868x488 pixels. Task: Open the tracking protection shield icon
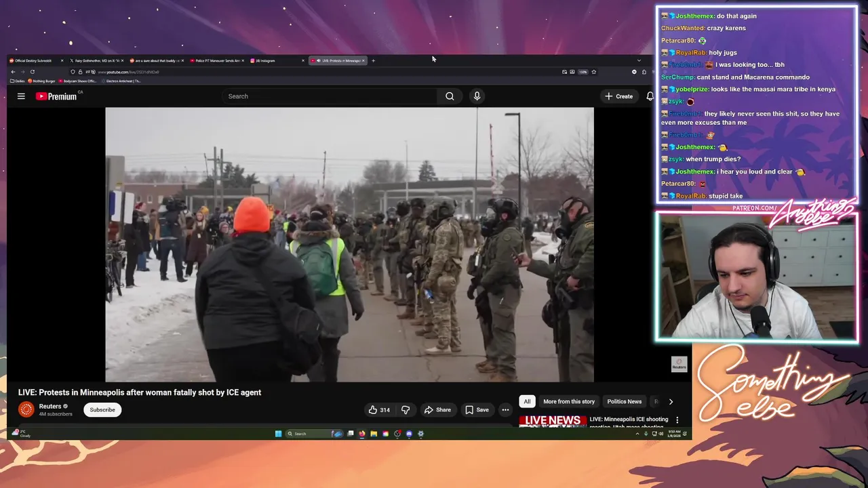click(x=73, y=72)
